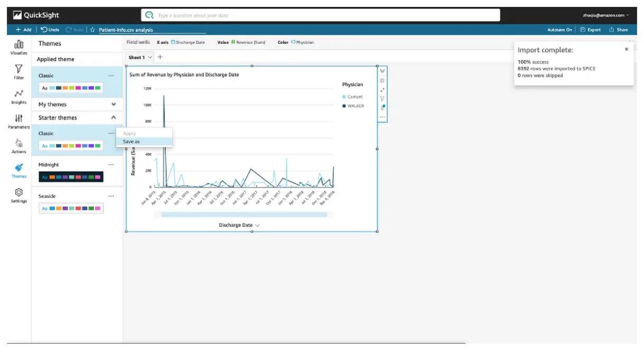The width and height of the screenshot is (644, 357).
Task: Collapse the Starter themes section
Action: (x=113, y=117)
